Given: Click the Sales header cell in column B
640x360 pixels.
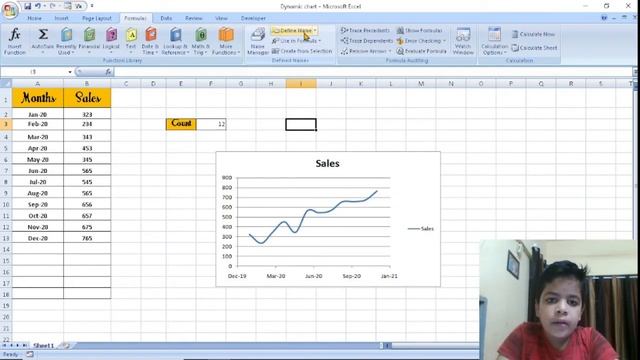Looking at the screenshot, I should [x=87, y=98].
